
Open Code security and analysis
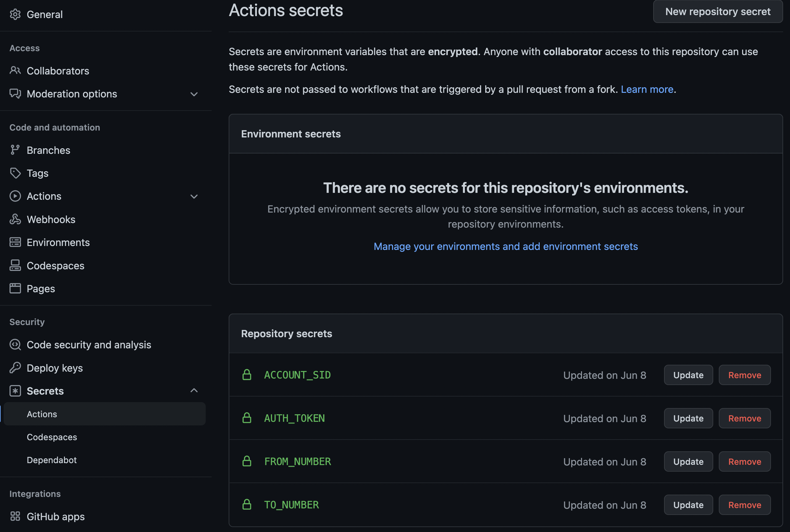[x=89, y=345]
